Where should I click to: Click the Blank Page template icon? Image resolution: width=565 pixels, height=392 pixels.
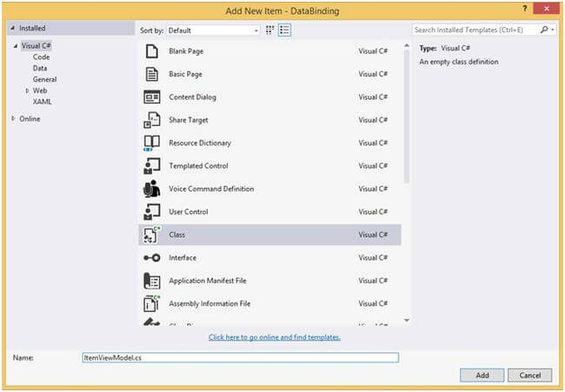tap(152, 51)
